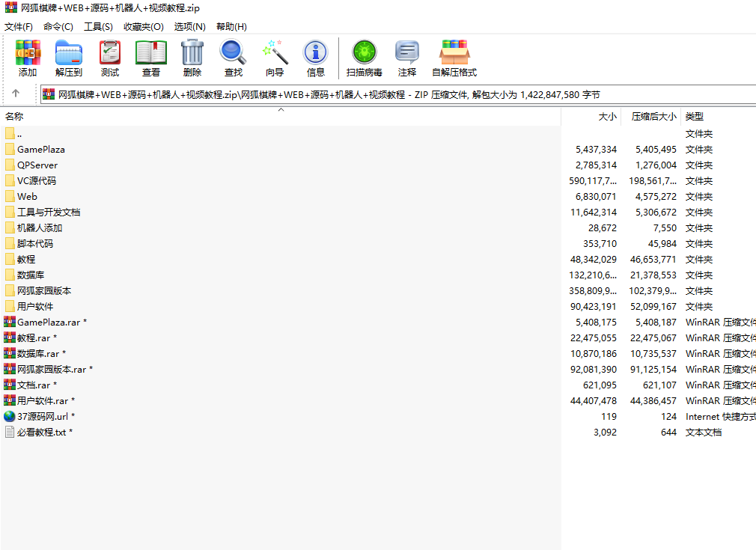This screenshot has width=756, height=550.
Task: Click the Test (测试) toolbar icon
Action: [110, 52]
